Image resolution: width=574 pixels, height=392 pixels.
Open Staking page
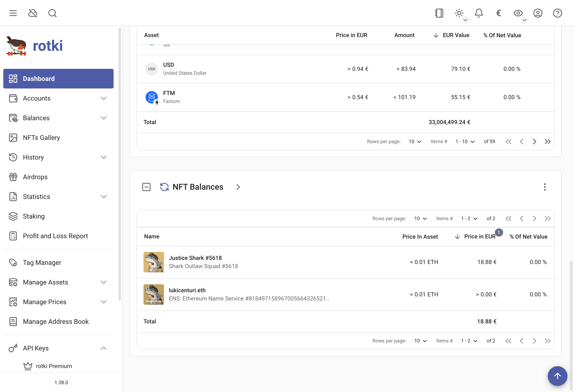(58, 216)
